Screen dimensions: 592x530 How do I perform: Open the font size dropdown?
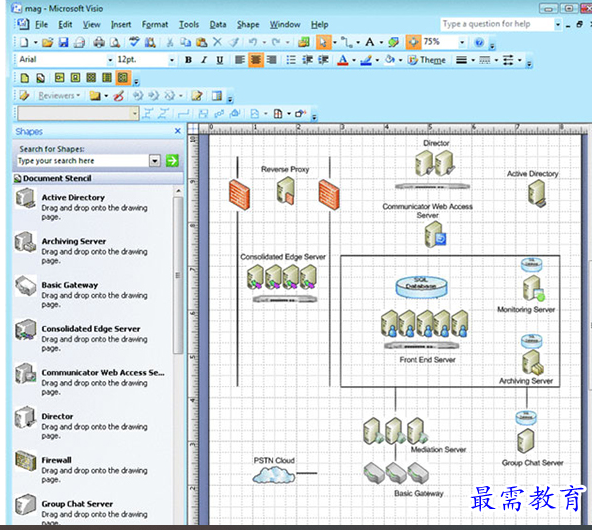172,60
